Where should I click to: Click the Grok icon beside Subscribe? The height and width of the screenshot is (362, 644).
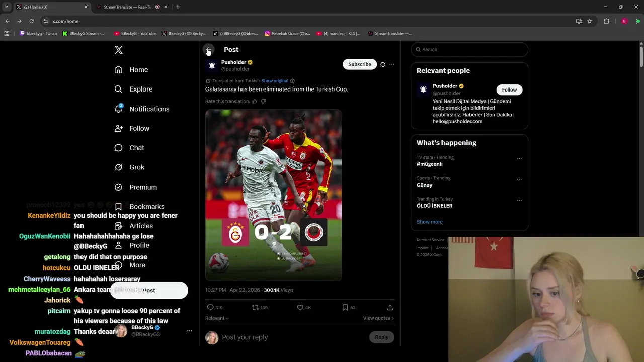pyautogui.click(x=383, y=64)
